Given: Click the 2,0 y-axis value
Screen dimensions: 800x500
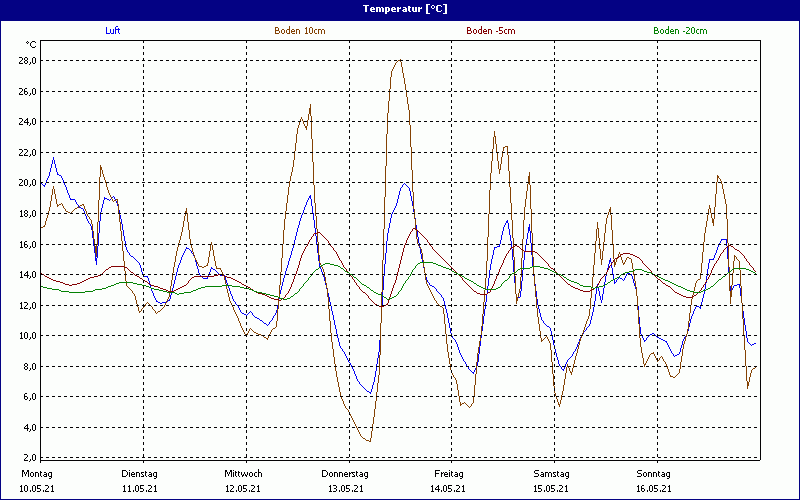Looking at the screenshot, I should click(x=30, y=458).
